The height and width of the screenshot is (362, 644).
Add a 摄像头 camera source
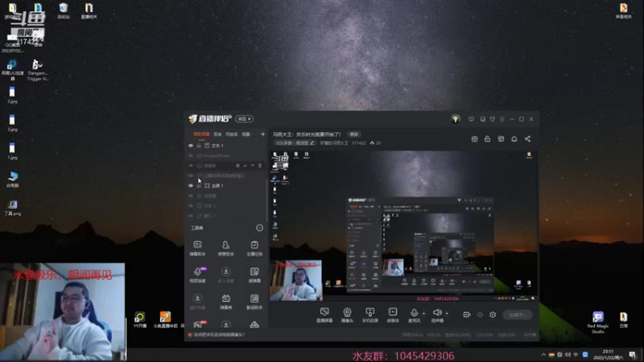pos(347,315)
